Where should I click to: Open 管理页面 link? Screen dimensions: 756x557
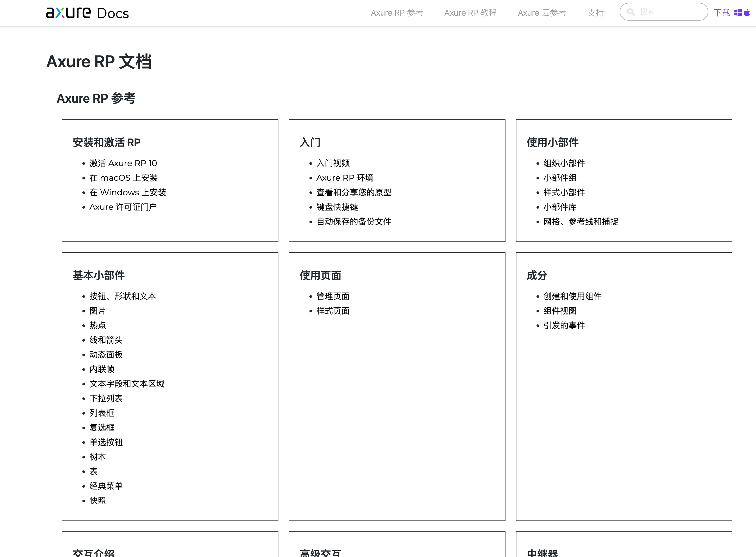[333, 296]
